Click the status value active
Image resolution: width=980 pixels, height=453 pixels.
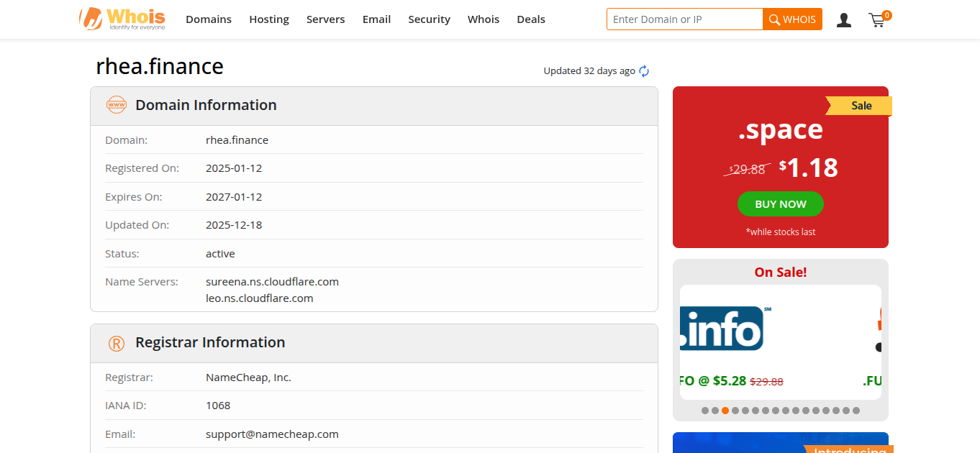click(220, 254)
